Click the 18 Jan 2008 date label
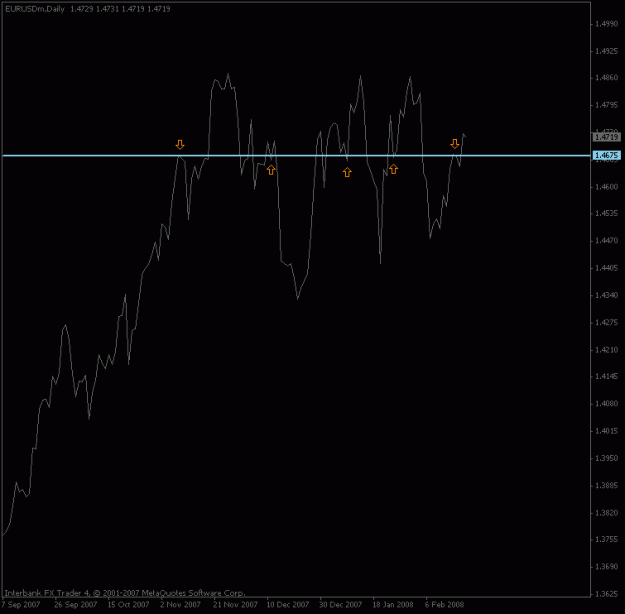 [x=393, y=604]
